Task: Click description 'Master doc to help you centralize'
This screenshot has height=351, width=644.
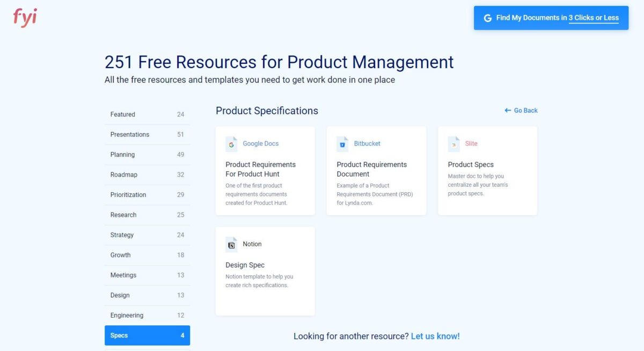Action: (478, 185)
